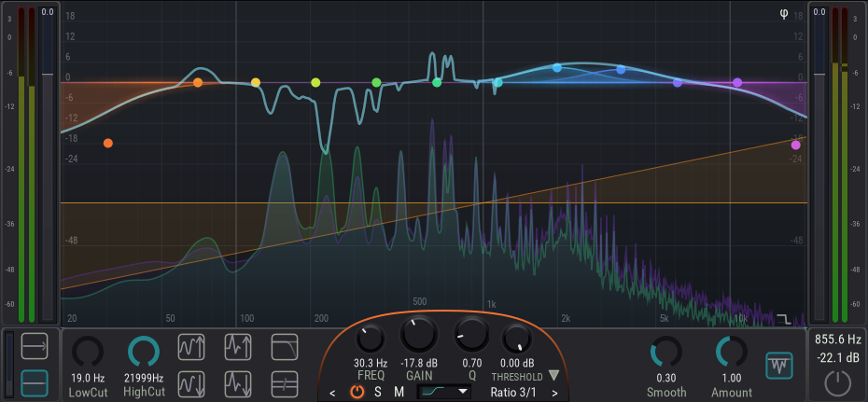This screenshot has width=868, height=402.
Task: Select the orange low-shelf handle near 30 Hz
Action: [x=108, y=144]
